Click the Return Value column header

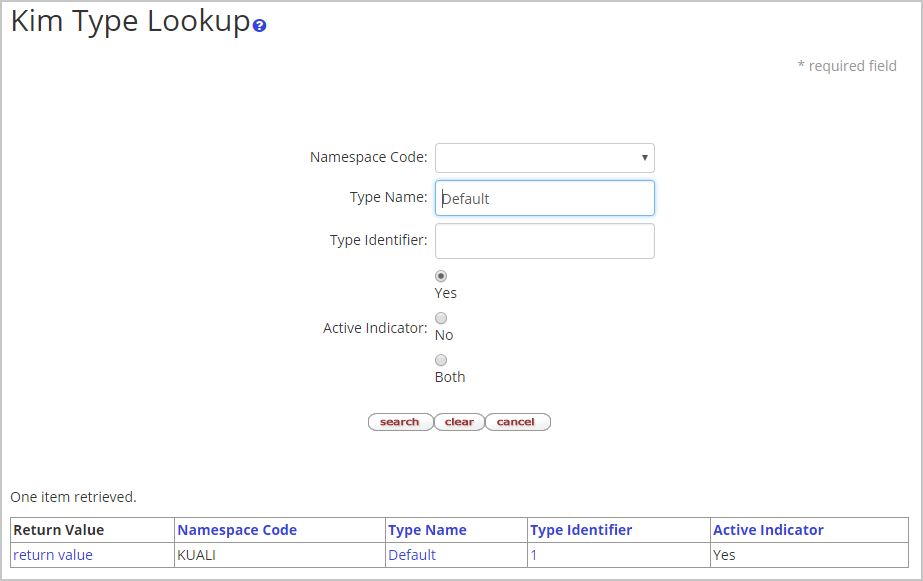(x=59, y=530)
